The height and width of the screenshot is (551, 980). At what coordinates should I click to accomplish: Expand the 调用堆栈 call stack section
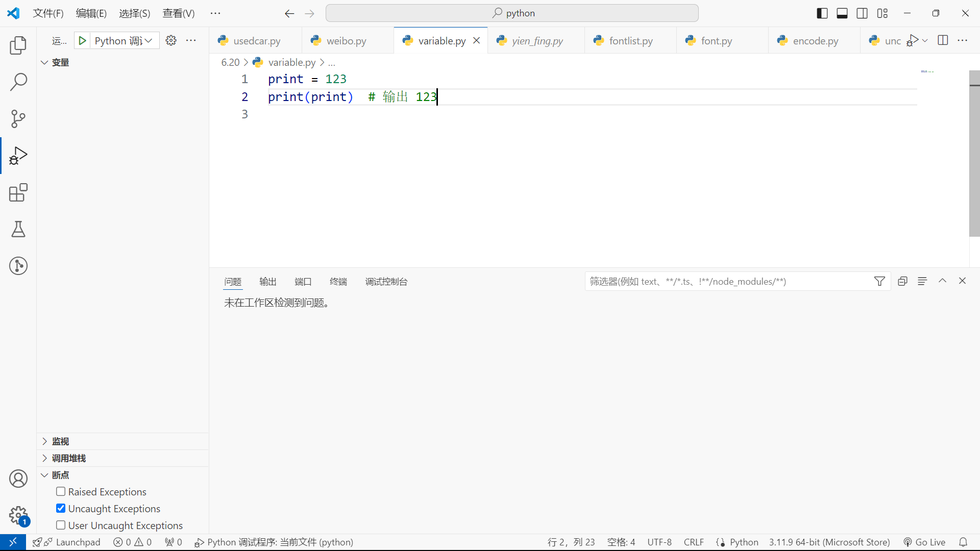coord(68,458)
